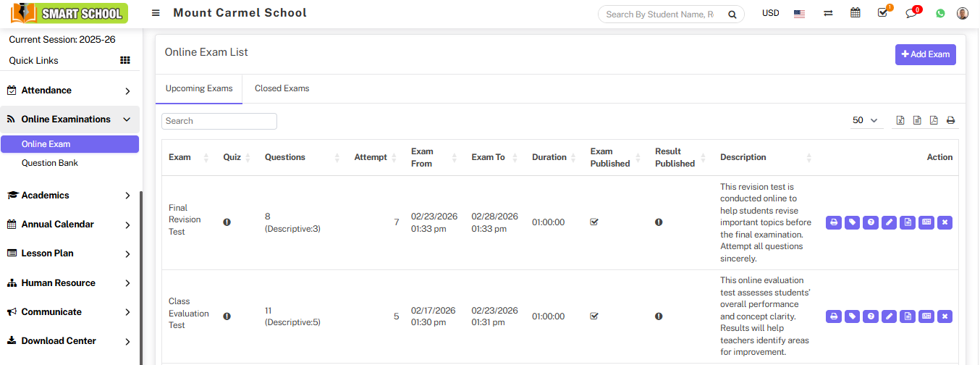Click the Add Exam button

(x=925, y=54)
